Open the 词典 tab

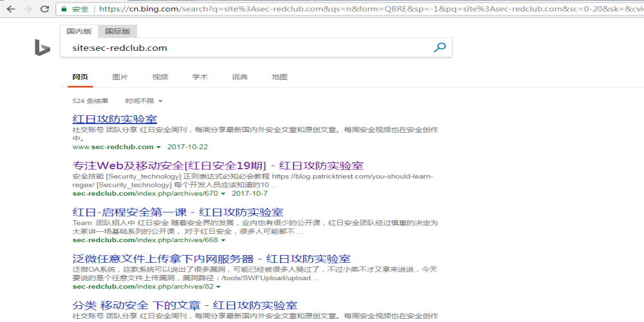[x=240, y=77]
